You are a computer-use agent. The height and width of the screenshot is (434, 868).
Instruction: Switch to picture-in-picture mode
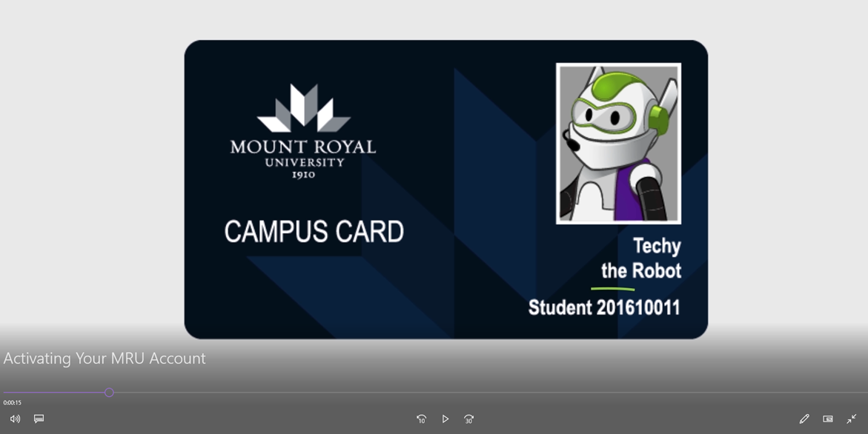point(827,418)
